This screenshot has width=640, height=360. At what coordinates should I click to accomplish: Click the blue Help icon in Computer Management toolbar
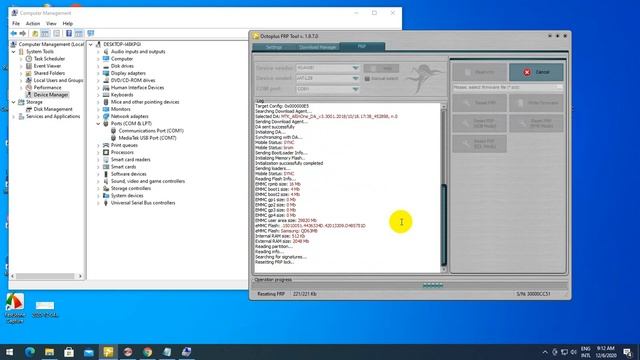click(x=69, y=33)
